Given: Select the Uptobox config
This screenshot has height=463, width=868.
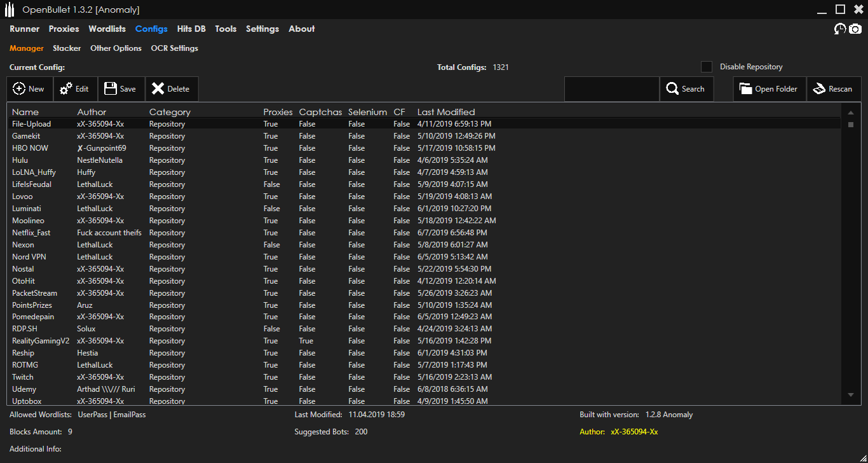Looking at the screenshot, I should pyautogui.click(x=425, y=401).
